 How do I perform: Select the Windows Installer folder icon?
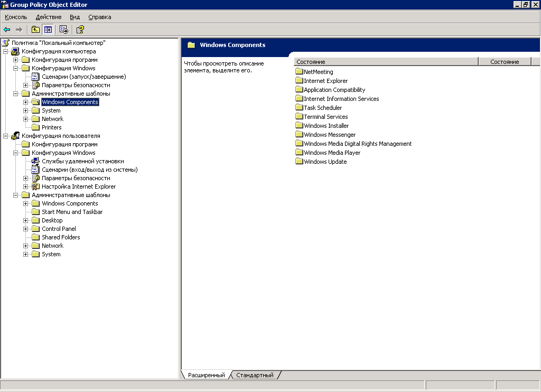pyautogui.click(x=299, y=125)
